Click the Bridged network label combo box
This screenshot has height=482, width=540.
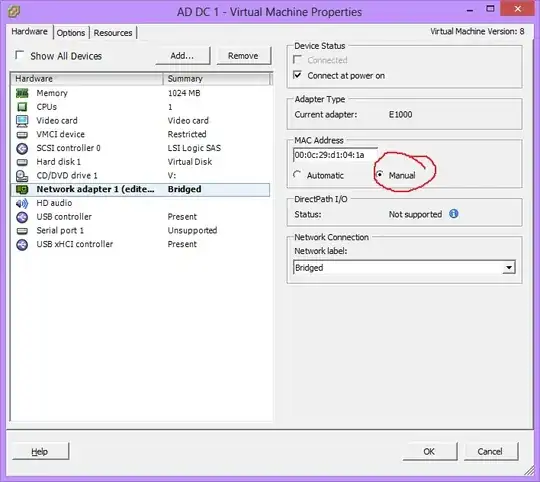tap(404, 268)
